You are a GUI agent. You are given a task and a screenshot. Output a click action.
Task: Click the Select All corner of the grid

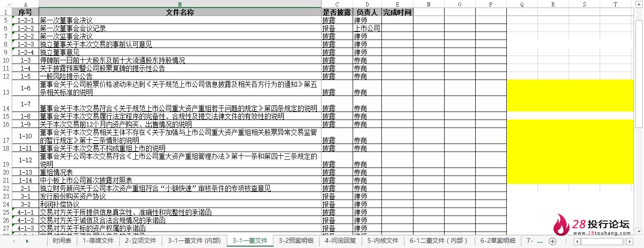point(6,4)
